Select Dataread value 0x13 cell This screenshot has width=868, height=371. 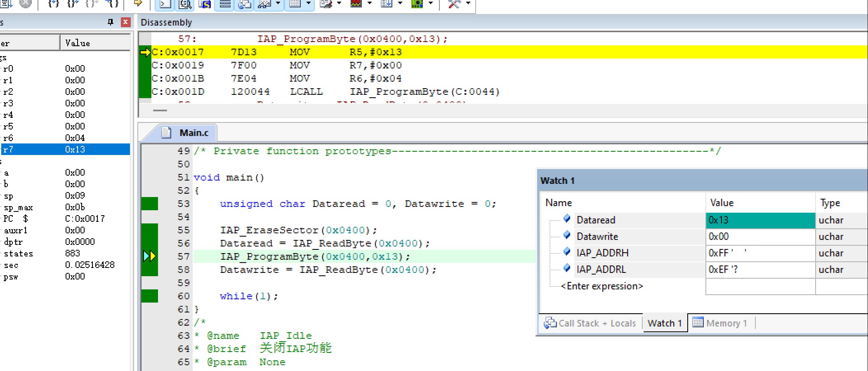[x=760, y=220]
